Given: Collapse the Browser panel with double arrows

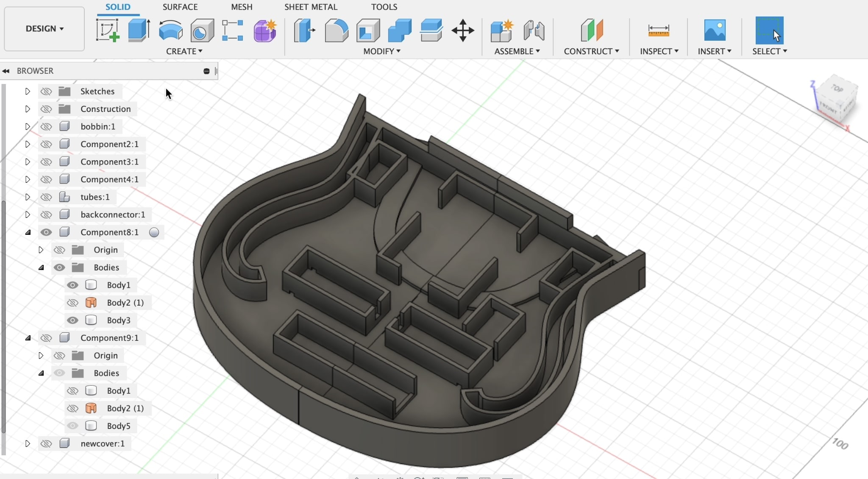Looking at the screenshot, I should (x=6, y=71).
